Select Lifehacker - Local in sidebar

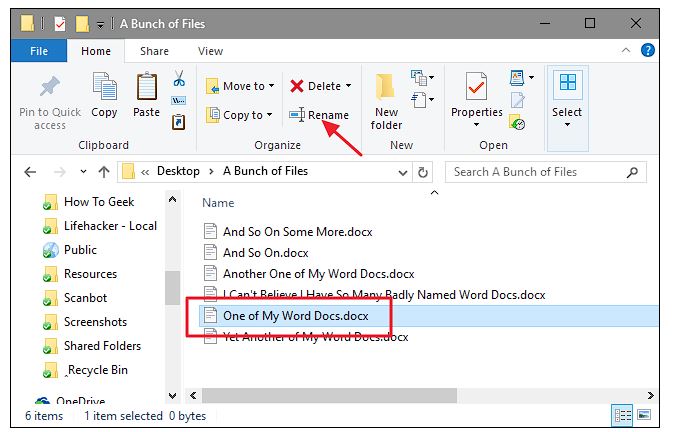click(100, 226)
